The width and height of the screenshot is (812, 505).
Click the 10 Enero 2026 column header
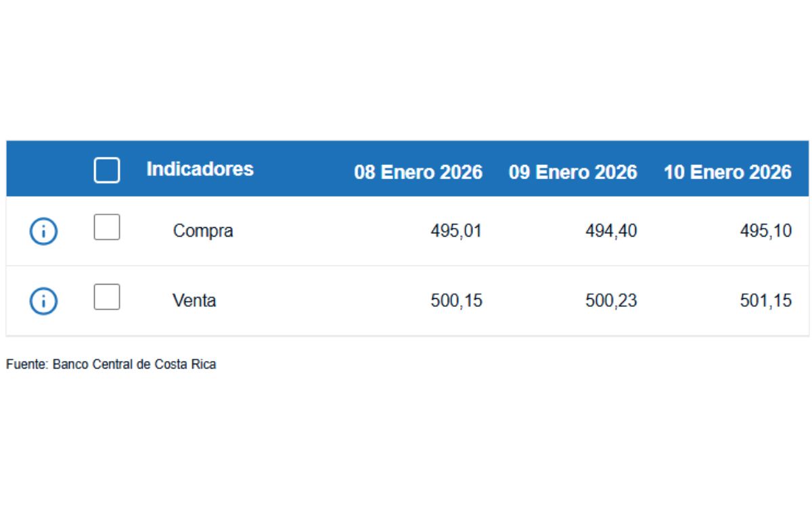(729, 172)
